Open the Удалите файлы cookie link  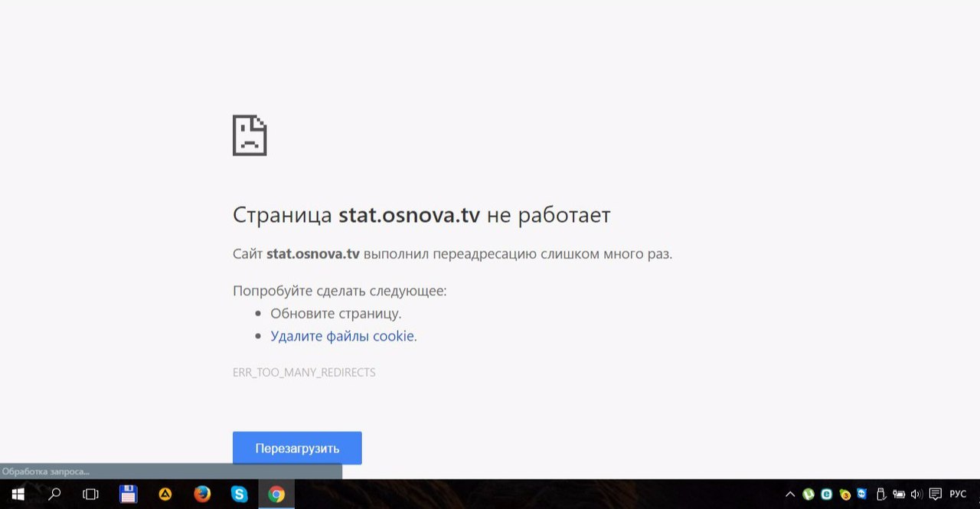click(x=342, y=336)
